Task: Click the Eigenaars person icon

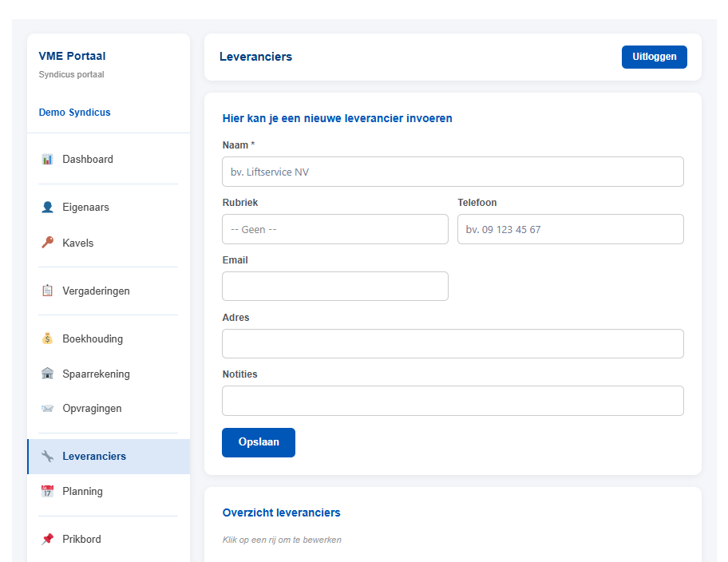Action: [x=47, y=207]
